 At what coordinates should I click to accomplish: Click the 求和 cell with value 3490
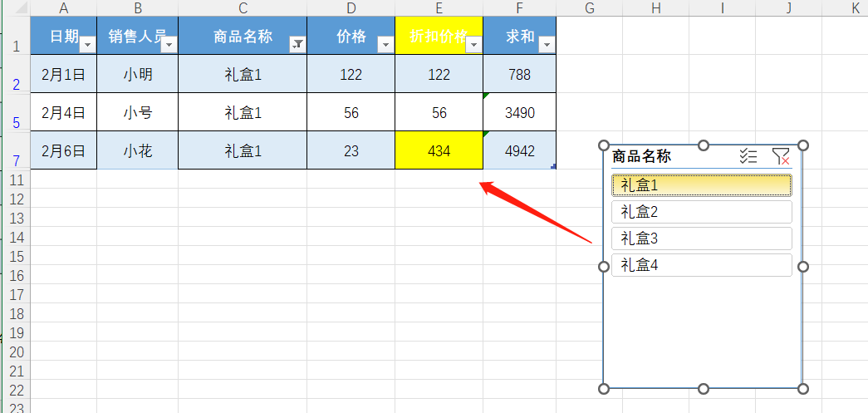coord(519,112)
